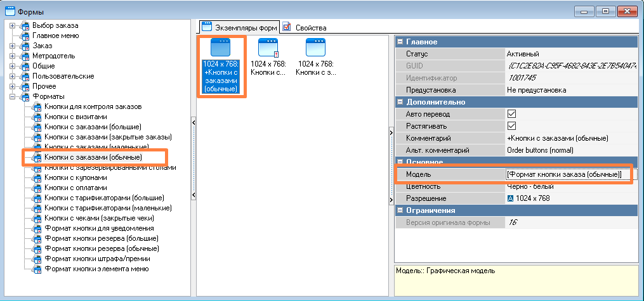Viewport: 644px width, 301px height.
Task: Collapse the Дополнительно property section
Action: click(400, 102)
